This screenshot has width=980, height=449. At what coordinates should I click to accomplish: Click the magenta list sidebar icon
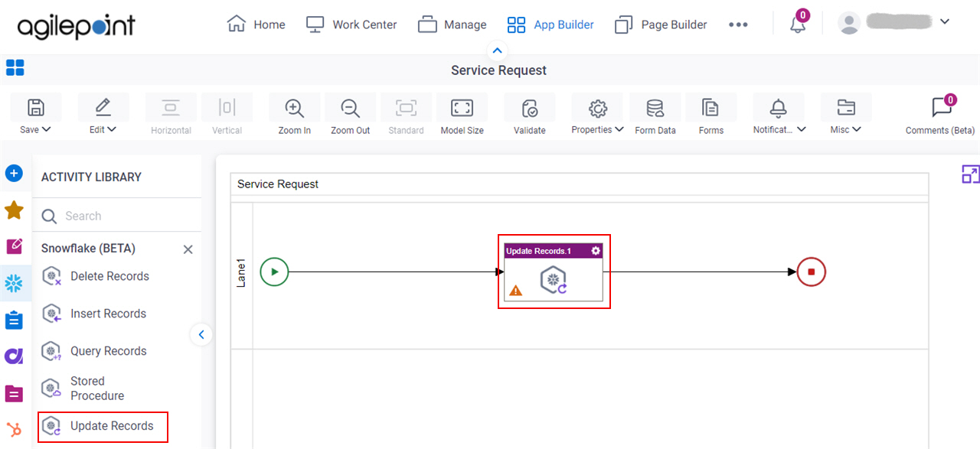click(x=14, y=393)
